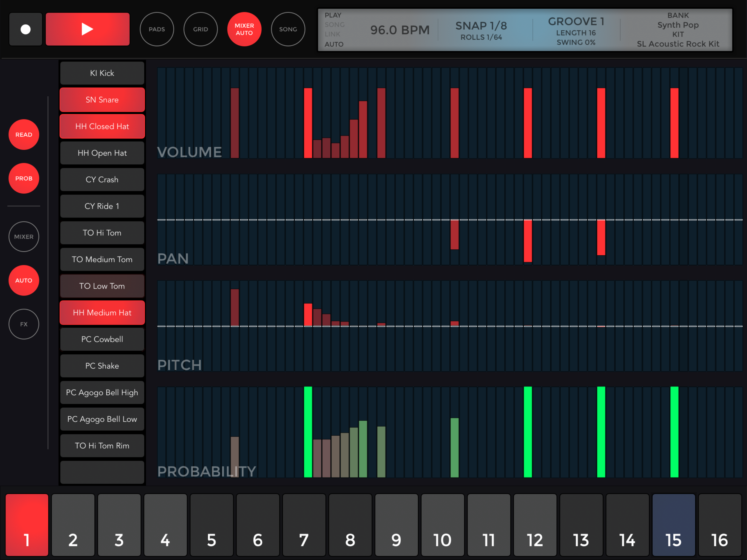
Task: Open the SONG view
Action: [288, 29]
